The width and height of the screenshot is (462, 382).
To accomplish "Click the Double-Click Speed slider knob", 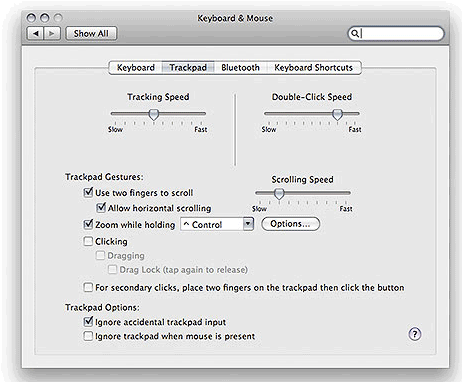I will click(337, 114).
